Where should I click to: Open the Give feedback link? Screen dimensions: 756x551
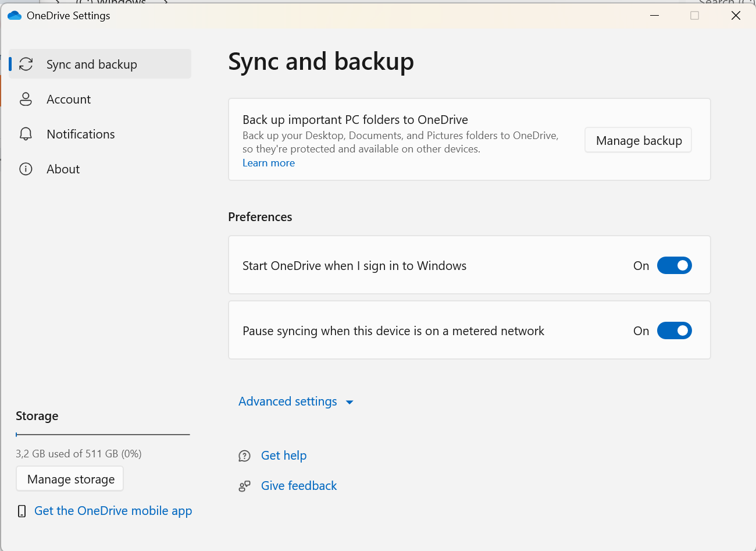click(x=299, y=486)
